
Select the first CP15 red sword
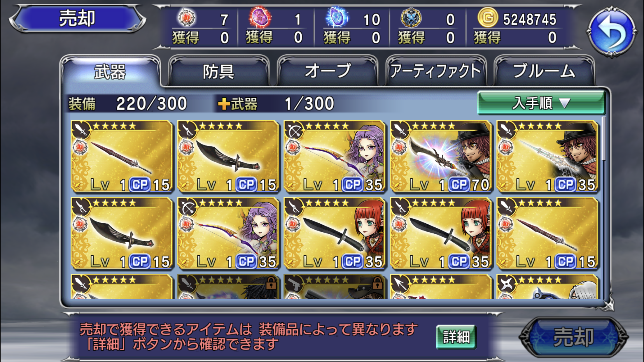[122, 157]
